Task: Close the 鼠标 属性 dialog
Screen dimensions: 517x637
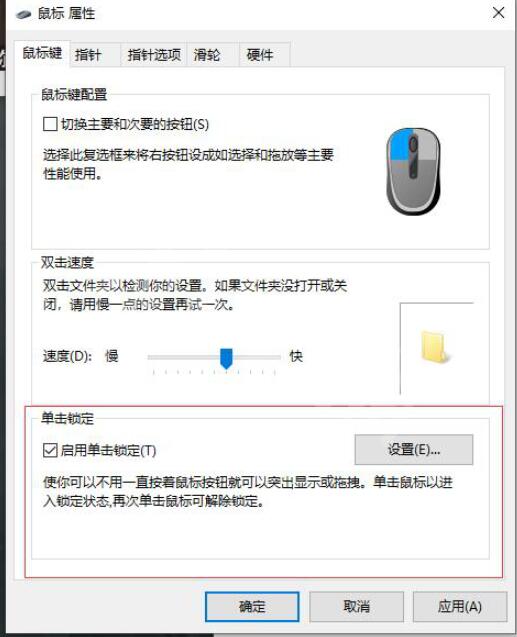Action: pos(498,13)
